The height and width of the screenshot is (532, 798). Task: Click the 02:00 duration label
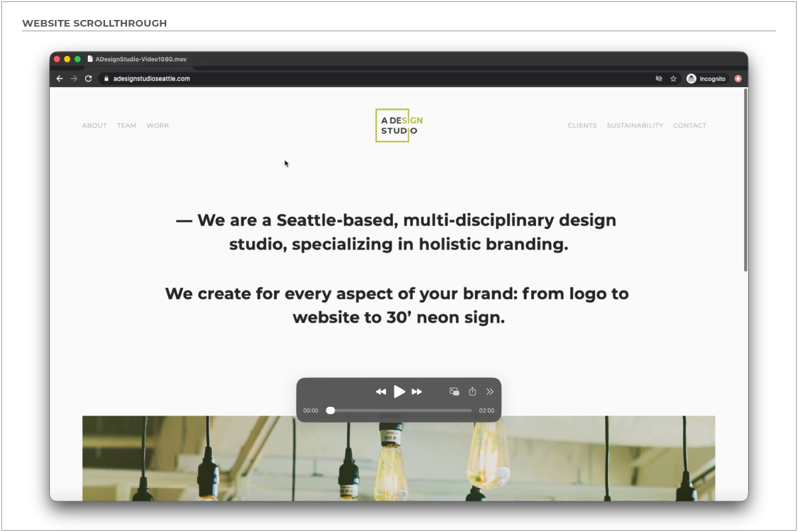pos(487,411)
